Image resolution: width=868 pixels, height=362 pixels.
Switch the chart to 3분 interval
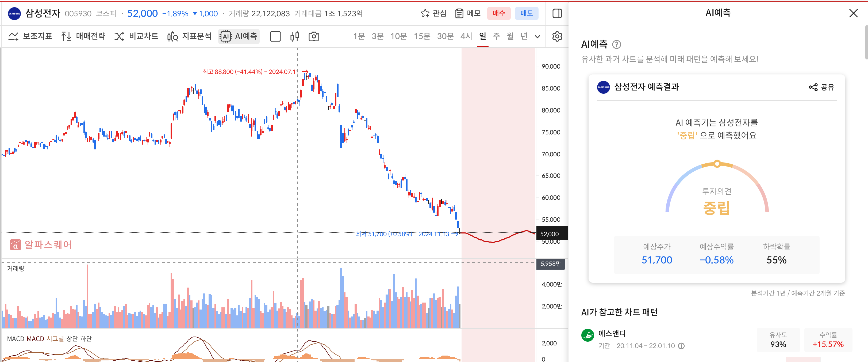click(x=377, y=36)
